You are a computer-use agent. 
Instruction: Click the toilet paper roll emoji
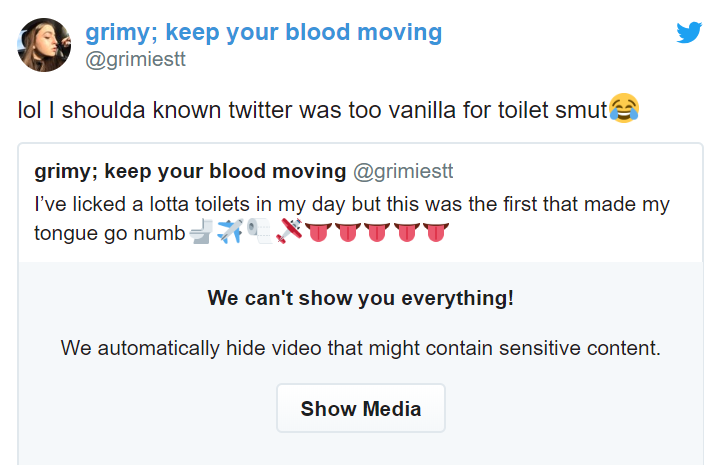click(260, 231)
